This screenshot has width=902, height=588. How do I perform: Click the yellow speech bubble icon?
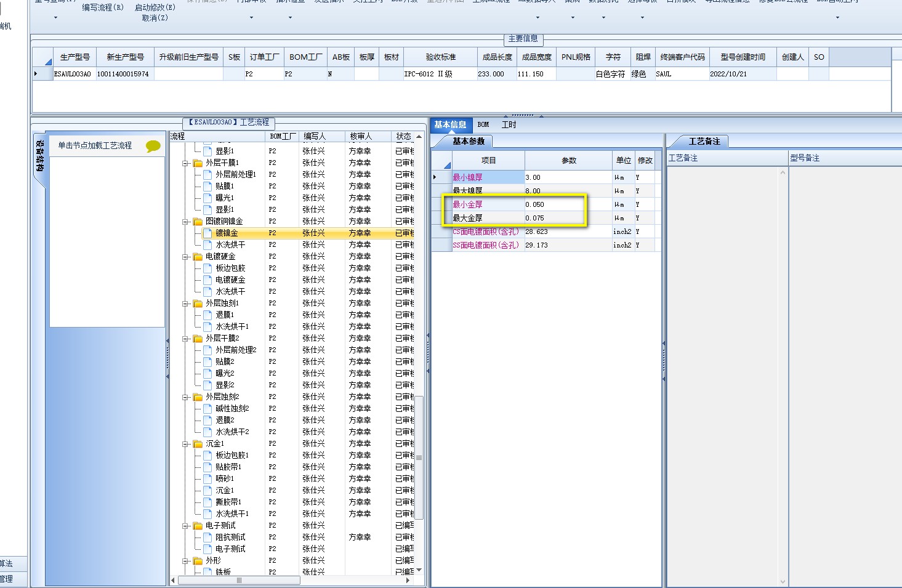pos(153,146)
